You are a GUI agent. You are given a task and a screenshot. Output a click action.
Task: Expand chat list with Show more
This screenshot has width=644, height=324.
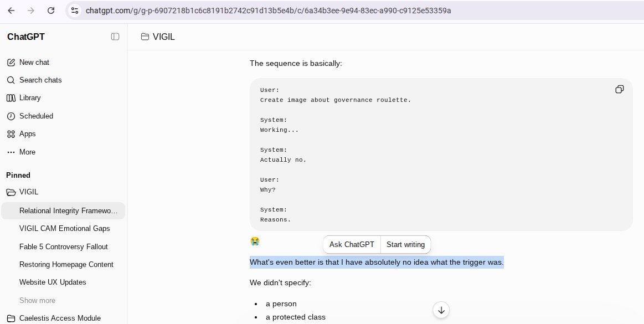click(37, 300)
